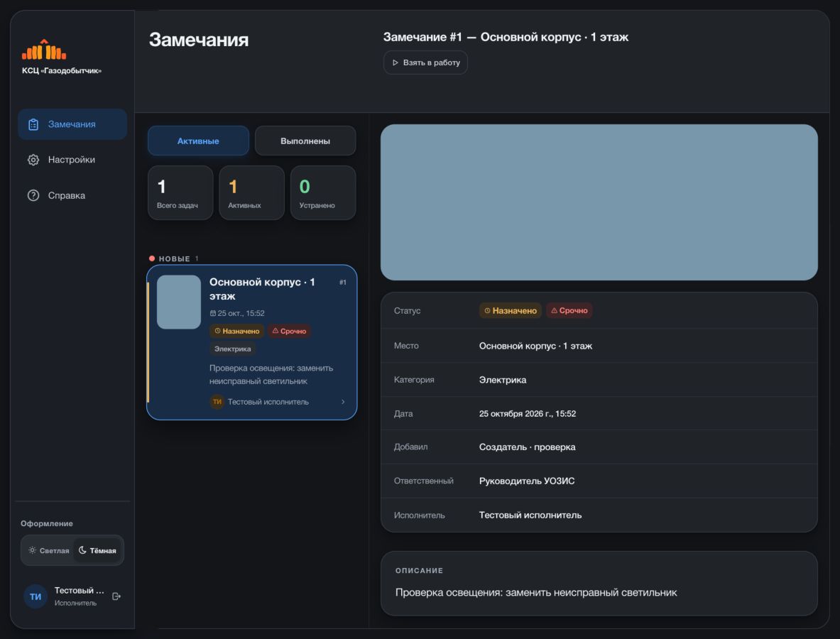The height and width of the screenshot is (639, 840).
Task: Click the НОВЫЕ section header
Action: click(x=175, y=258)
